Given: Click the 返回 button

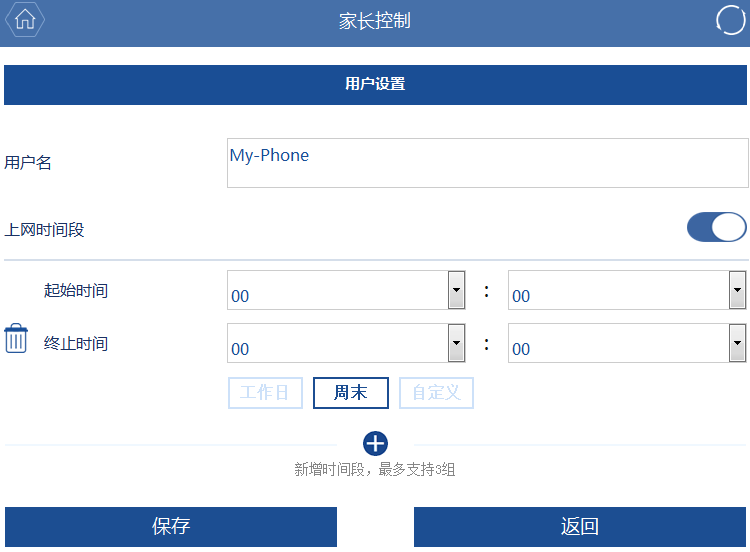Looking at the screenshot, I should click(x=580, y=527).
